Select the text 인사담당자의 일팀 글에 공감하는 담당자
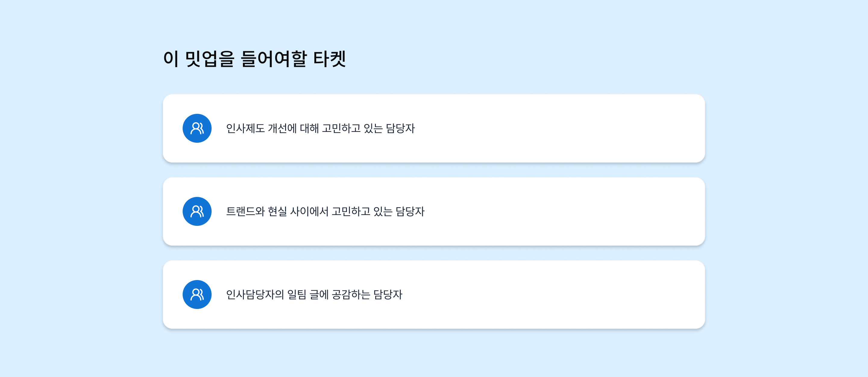The height and width of the screenshot is (377, 868). (314, 294)
